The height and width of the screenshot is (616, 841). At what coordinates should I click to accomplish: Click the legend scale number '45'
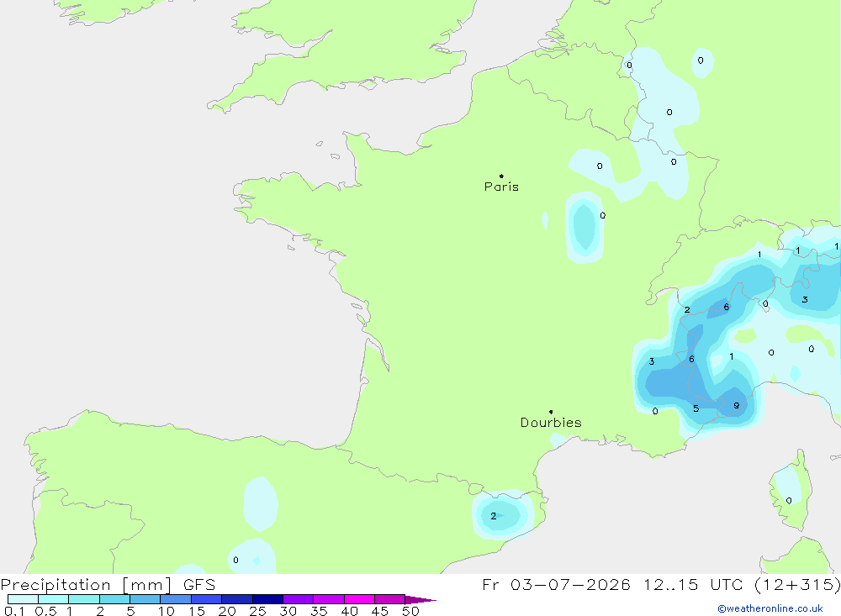pos(380,611)
